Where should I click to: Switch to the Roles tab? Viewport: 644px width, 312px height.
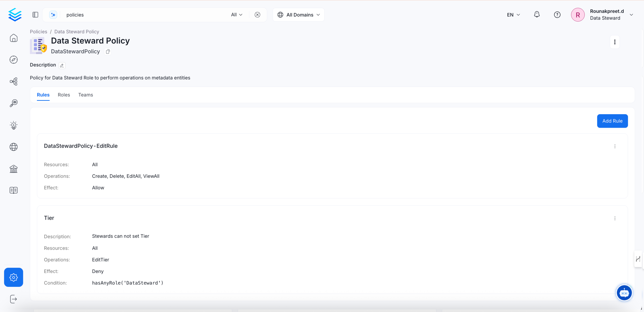(x=64, y=95)
